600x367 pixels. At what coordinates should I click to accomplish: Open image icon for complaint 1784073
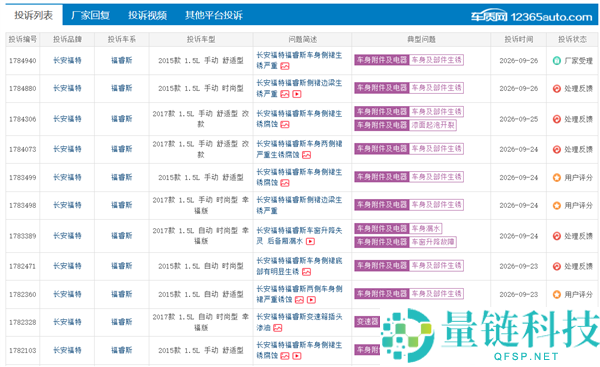(307, 155)
